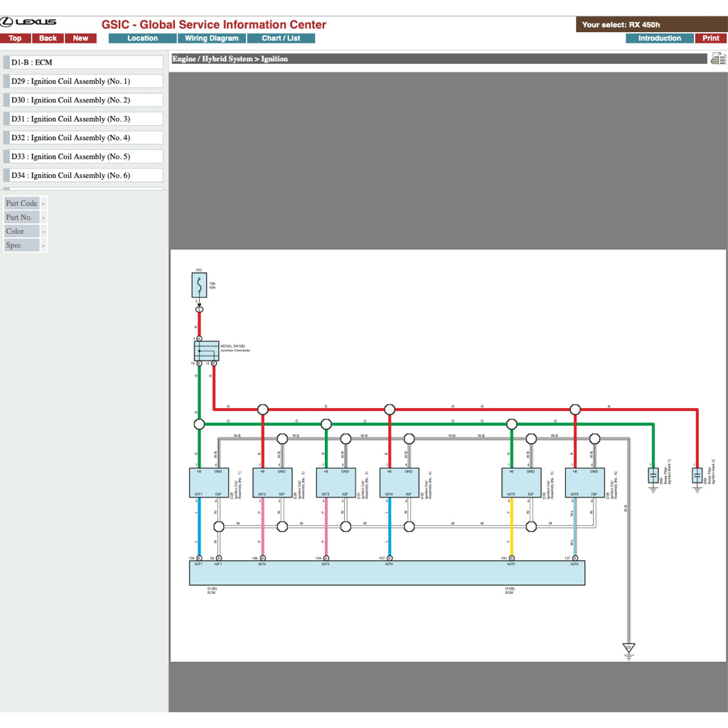
Task: Open the Chart / List tab
Action: (x=281, y=38)
